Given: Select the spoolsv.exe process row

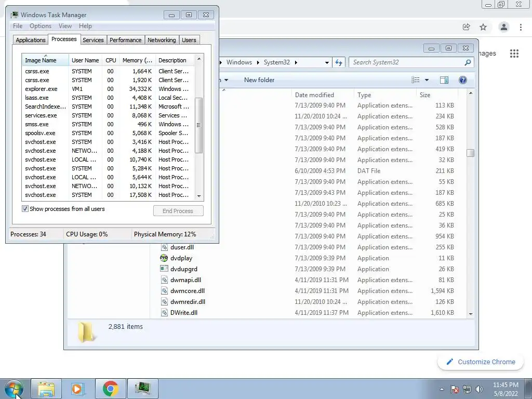Looking at the screenshot, I should click(108, 133).
